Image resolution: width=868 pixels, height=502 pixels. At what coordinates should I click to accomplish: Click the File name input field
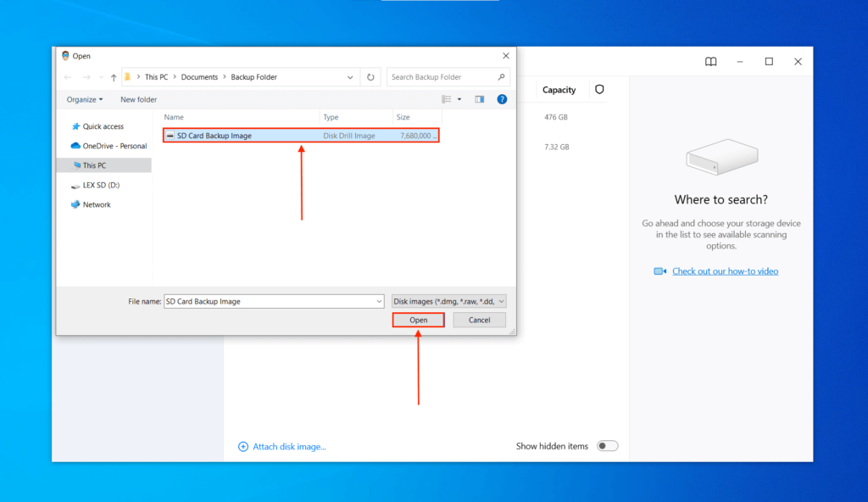click(271, 300)
